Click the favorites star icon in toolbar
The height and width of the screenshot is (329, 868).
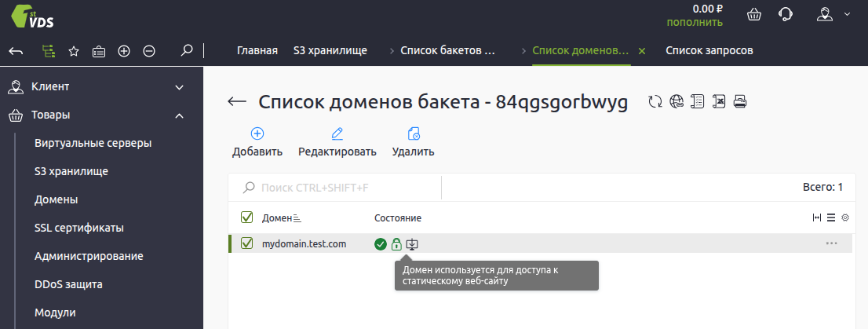click(74, 51)
